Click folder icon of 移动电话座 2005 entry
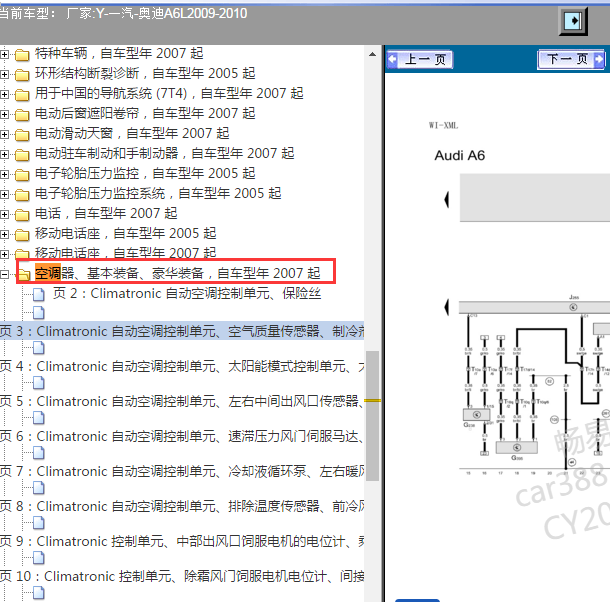Screen dimensions: 610x602 tap(22, 235)
